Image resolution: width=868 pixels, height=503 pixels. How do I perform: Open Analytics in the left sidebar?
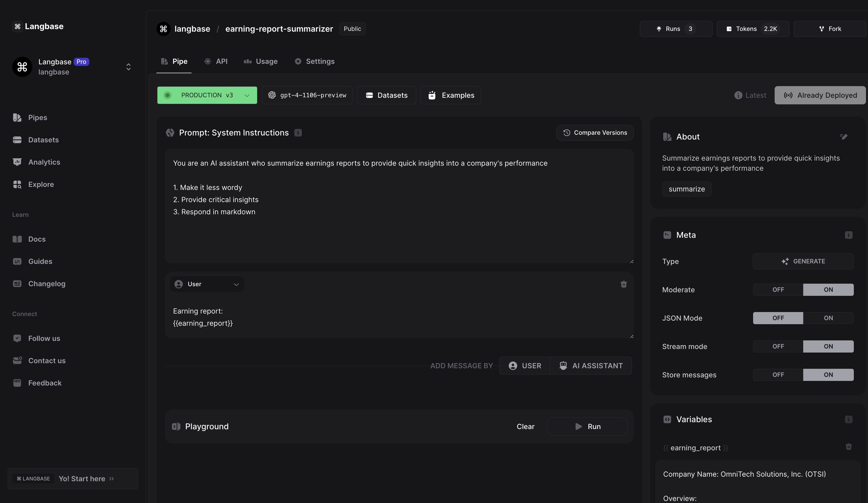tap(44, 162)
